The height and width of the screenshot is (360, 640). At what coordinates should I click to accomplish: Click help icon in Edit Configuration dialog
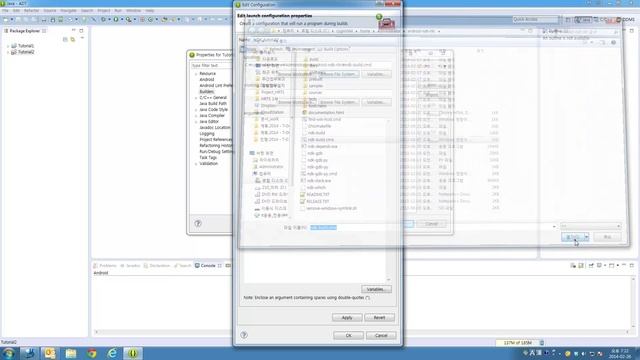pyautogui.click(x=244, y=335)
